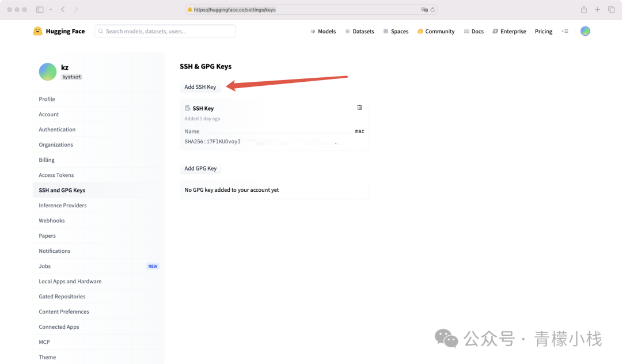Go back using the browser back arrow
Screen dimensions: 622x364
click(63, 10)
